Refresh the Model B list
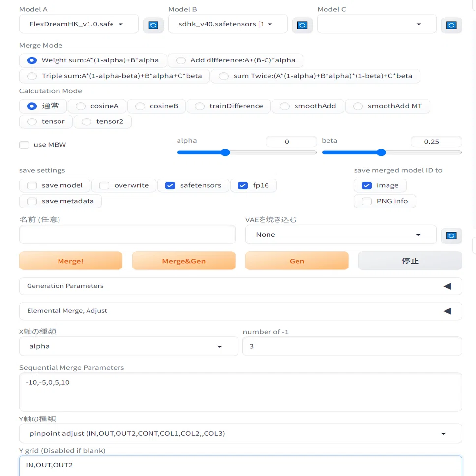This screenshot has width=476, height=476. (x=302, y=25)
